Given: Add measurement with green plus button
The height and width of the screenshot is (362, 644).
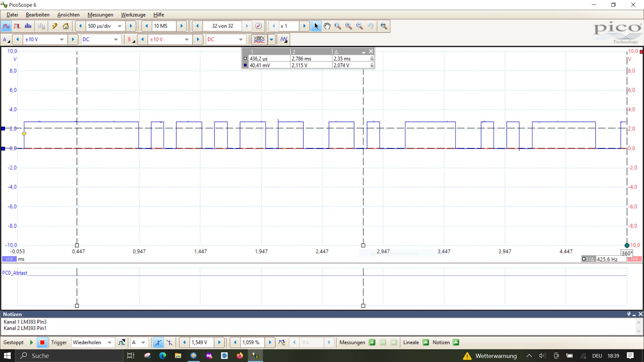Looking at the screenshot, I should click(x=372, y=342).
